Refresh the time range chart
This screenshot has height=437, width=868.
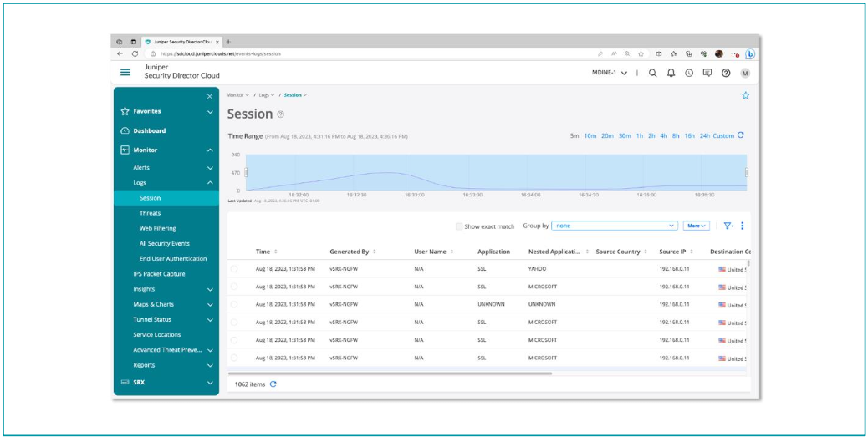coord(741,135)
